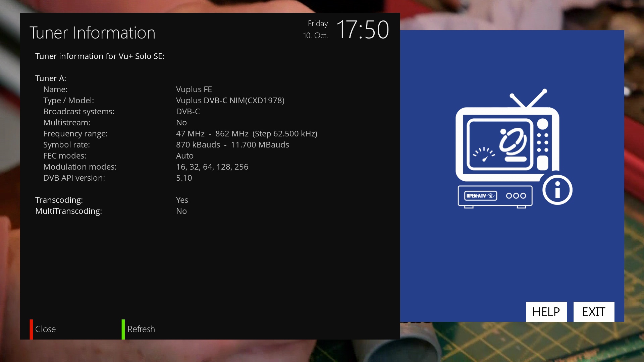Click the green Refresh button
644x362 pixels.
[139, 329]
